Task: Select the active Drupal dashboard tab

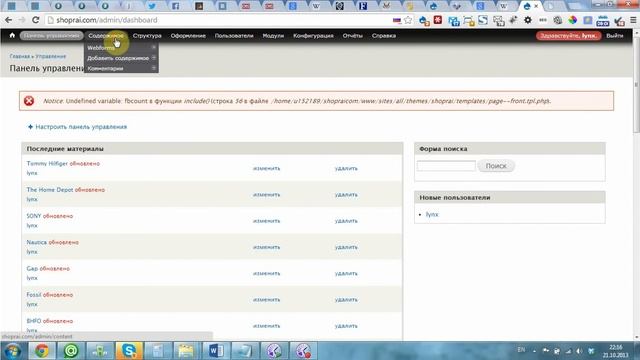Action: (530, 6)
